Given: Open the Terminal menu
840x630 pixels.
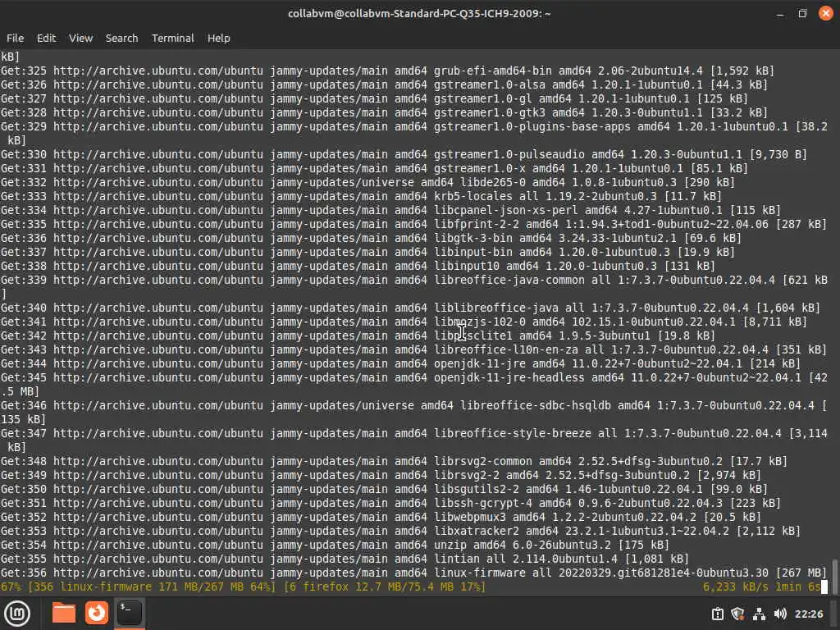Looking at the screenshot, I should pos(172,38).
